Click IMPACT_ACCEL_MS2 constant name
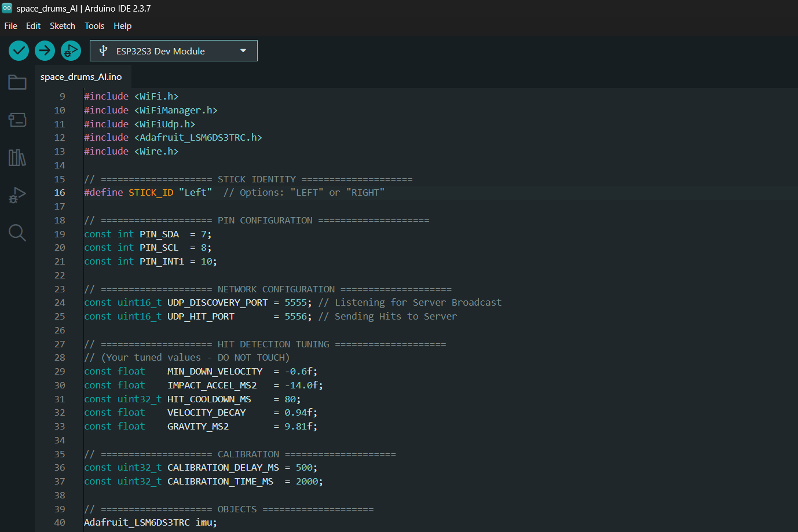Image resolution: width=798 pixels, height=532 pixels. [x=212, y=386]
